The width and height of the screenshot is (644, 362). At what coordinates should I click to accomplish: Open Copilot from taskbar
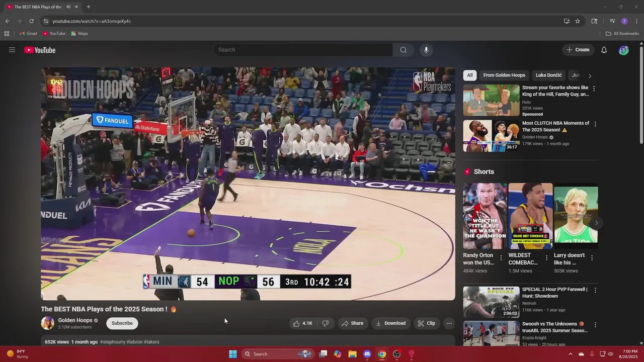[338, 354]
